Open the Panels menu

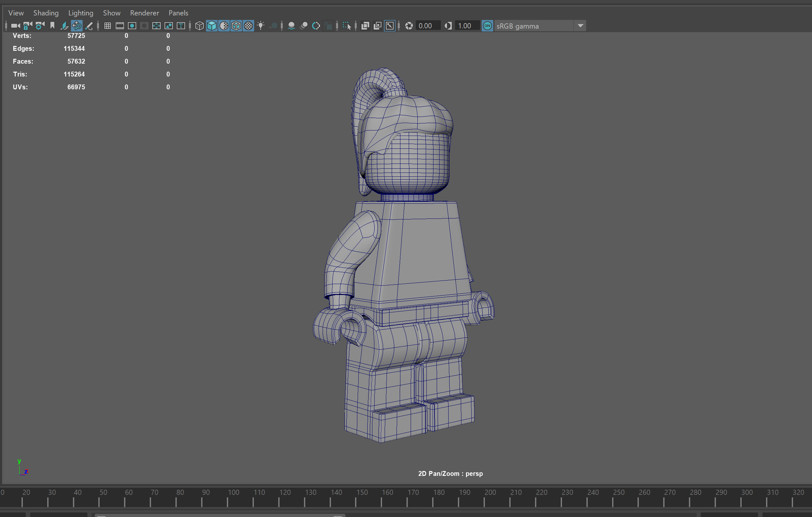point(178,13)
